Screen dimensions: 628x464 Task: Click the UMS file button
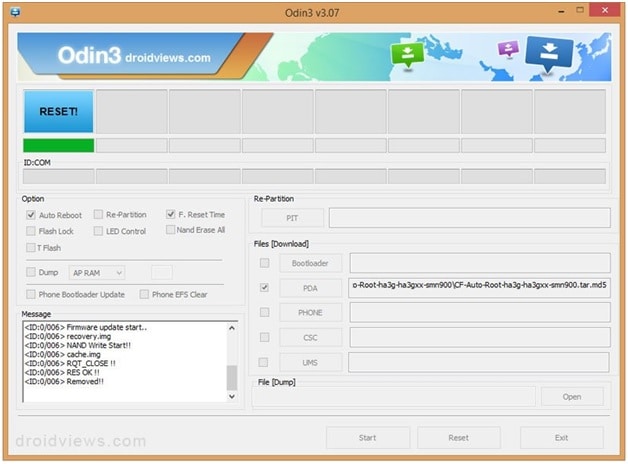click(310, 363)
